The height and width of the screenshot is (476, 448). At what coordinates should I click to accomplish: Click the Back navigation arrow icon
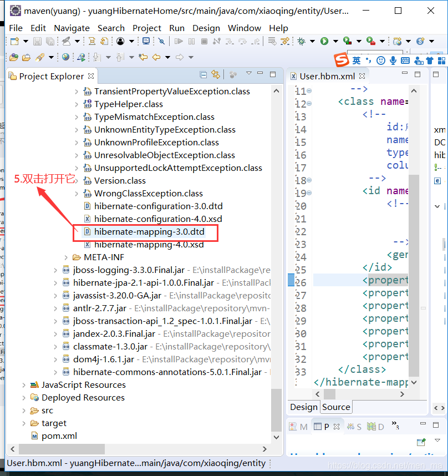[156, 57]
